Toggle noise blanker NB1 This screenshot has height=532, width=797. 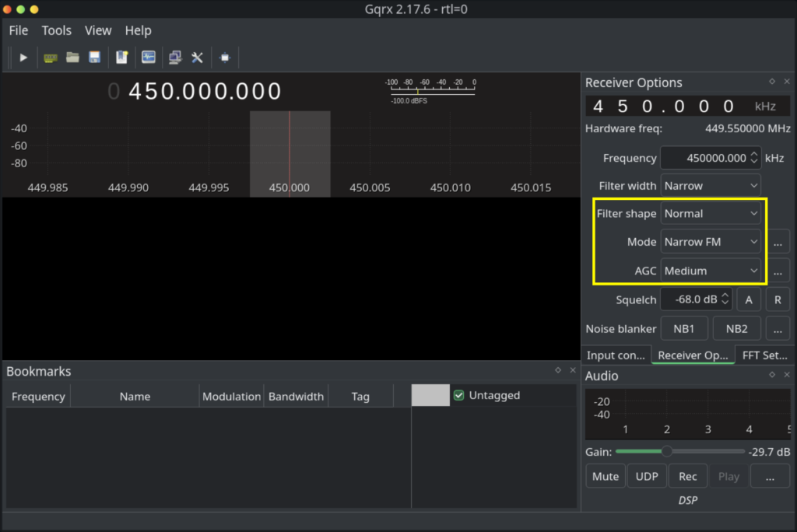tap(684, 329)
